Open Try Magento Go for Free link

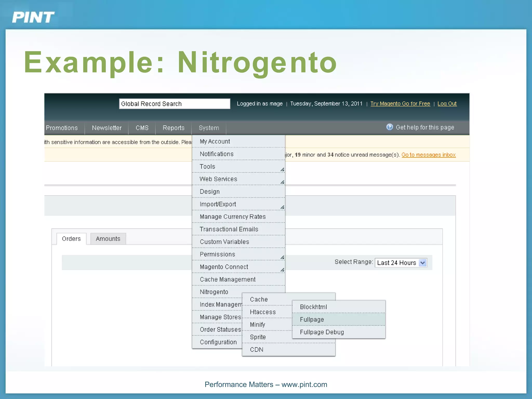pyautogui.click(x=400, y=104)
